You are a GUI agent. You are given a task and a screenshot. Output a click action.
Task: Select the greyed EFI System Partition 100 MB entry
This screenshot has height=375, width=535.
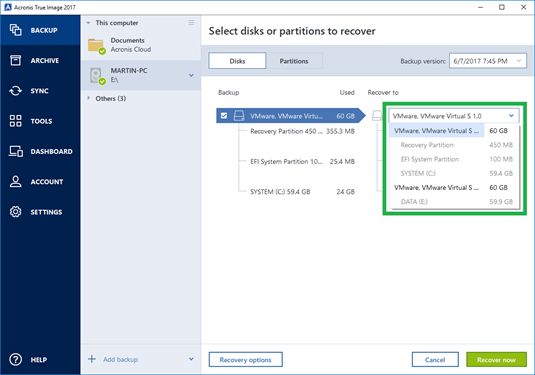(454, 159)
